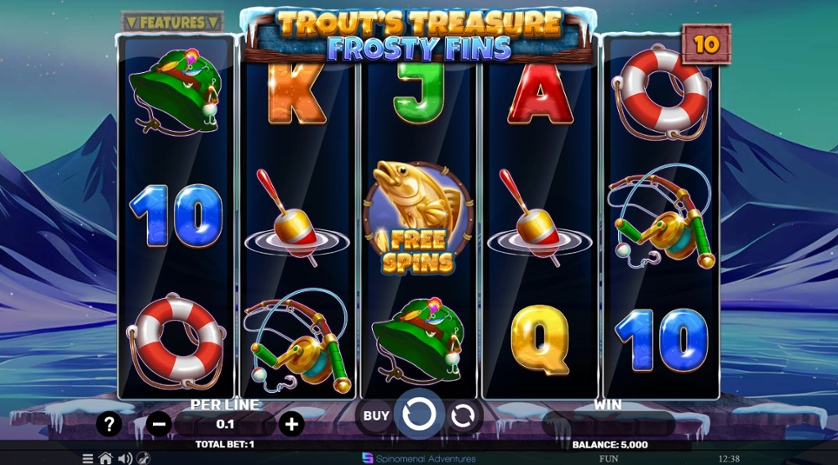Decrease the per line bet with minus
This screenshot has width=838, height=465.
(x=159, y=424)
